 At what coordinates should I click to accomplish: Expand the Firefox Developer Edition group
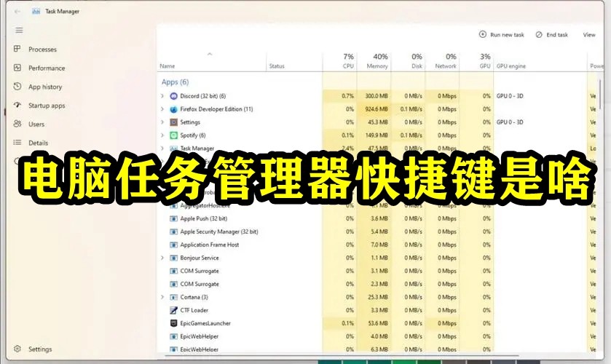pos(162,109)
